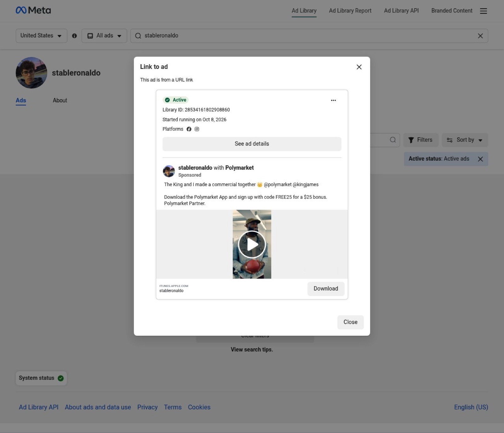This screenshot has width=504, height=433.
Task: Open the Cookies footer link
Action: click(199, 407)
